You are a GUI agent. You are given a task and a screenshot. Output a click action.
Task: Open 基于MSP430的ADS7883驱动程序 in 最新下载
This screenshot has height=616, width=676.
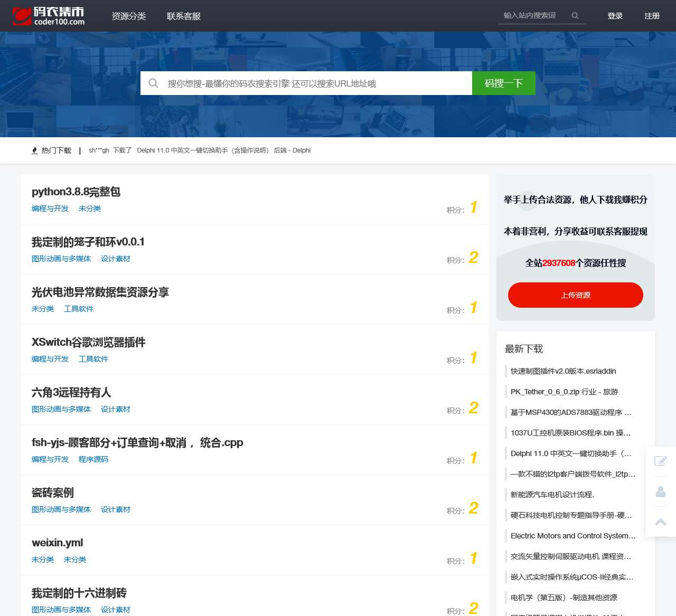coord(571,412)
